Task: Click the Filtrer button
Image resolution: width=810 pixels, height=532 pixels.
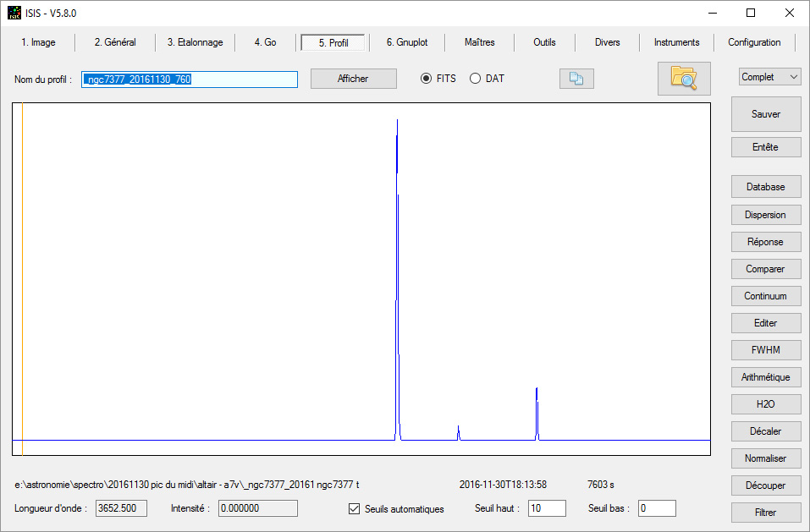Action: click(x=766, y=513)
